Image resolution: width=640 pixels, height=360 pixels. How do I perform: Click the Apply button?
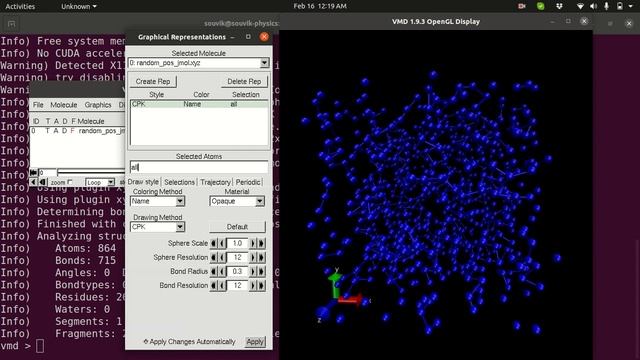[x=255, y=342]
